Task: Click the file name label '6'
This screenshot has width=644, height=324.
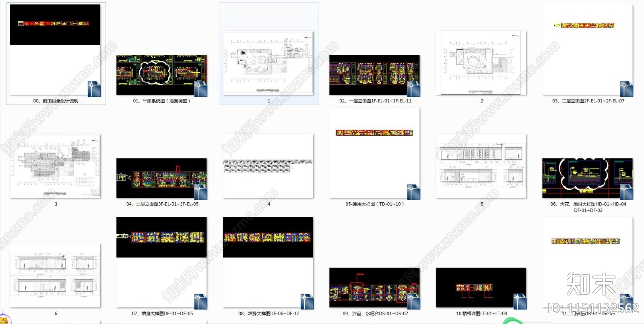Action: pos(56,313)
